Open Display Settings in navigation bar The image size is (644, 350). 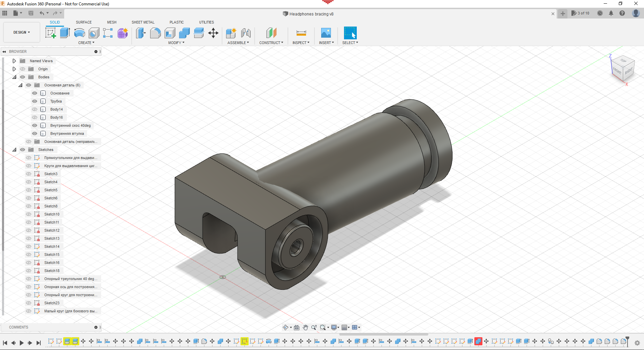pos(335,327)
